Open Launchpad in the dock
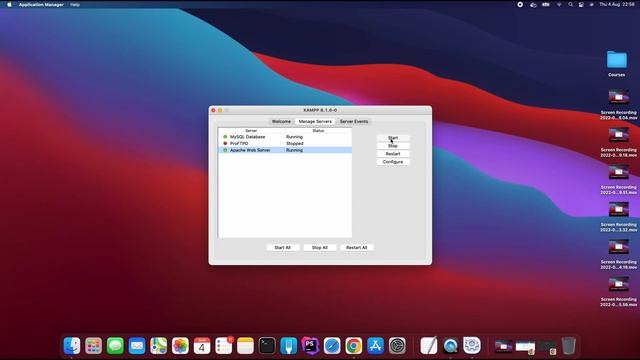Screen dimensions: 640x360 pos(93,346)
